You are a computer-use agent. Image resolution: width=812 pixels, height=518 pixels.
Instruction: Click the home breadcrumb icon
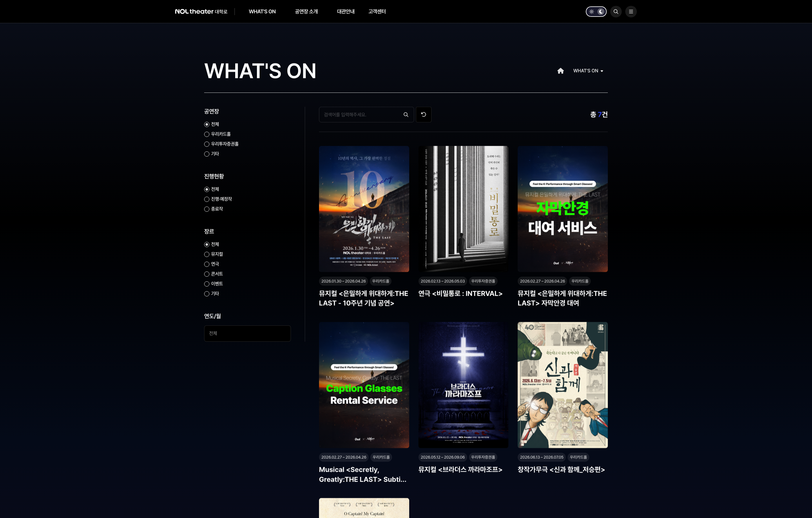[x=560, y=71]
